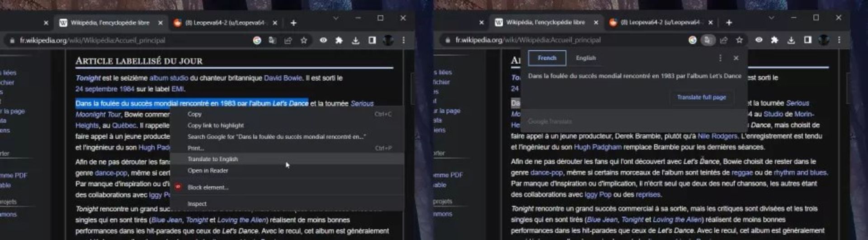
Task: Open the Iggy Pop link in right window
Action: (x=598, y=195)
